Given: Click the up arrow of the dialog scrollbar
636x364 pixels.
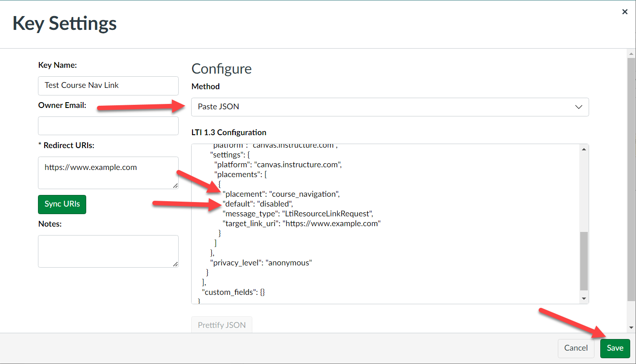Looking at the screenshot, I should [631, 54].
